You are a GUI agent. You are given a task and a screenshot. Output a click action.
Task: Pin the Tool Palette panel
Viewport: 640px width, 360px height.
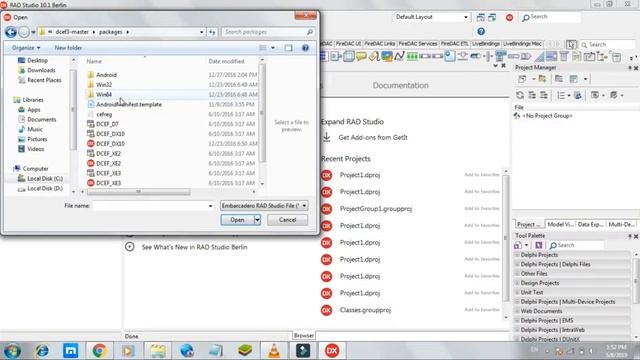[x=630, y=236]
